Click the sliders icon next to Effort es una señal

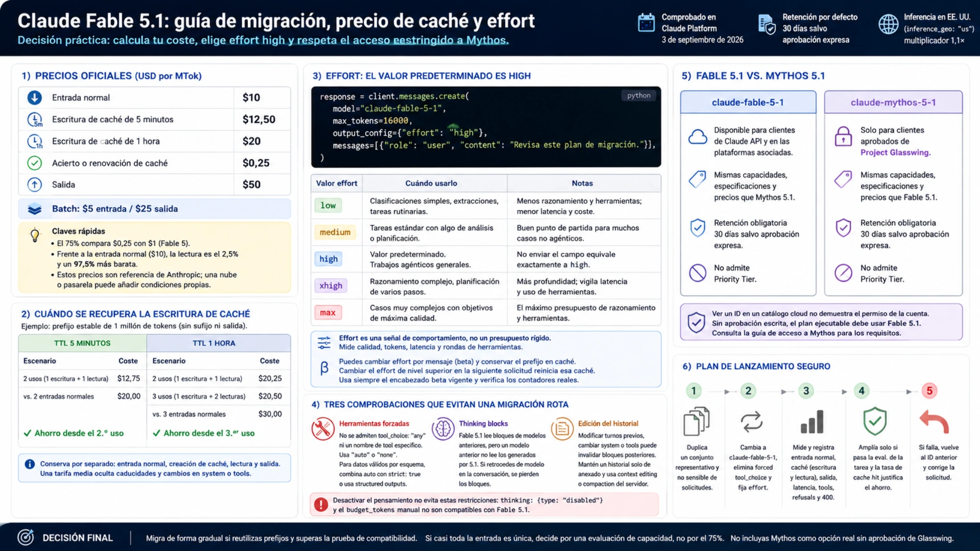click(x=324, y=342)
